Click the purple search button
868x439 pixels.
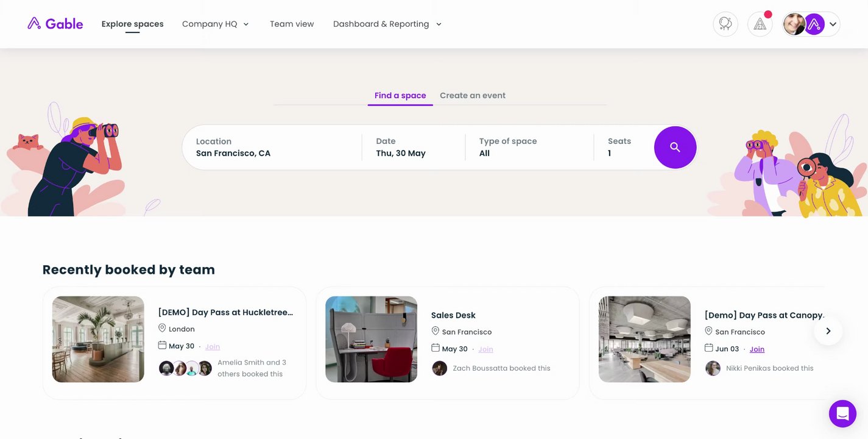[x=675, y=147]
